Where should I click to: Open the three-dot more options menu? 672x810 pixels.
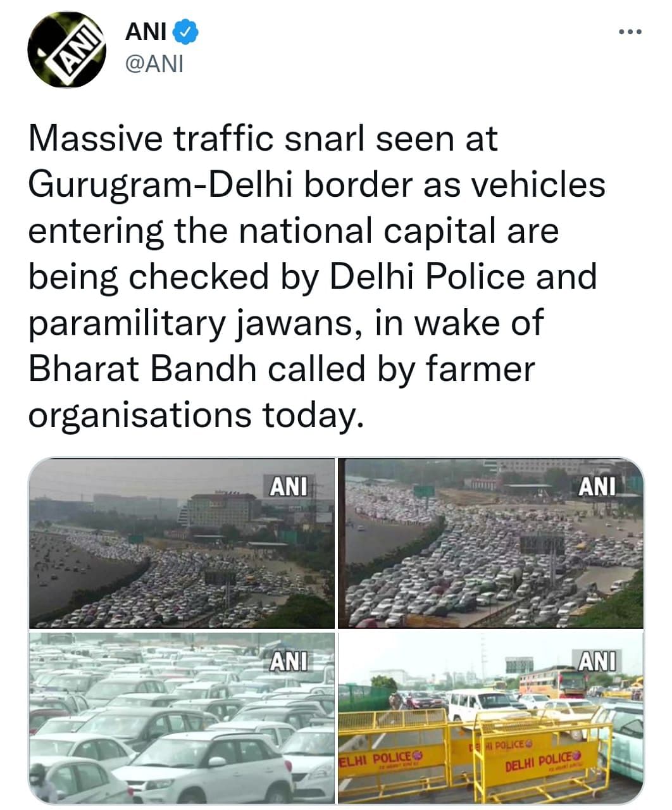click(630, 31)
